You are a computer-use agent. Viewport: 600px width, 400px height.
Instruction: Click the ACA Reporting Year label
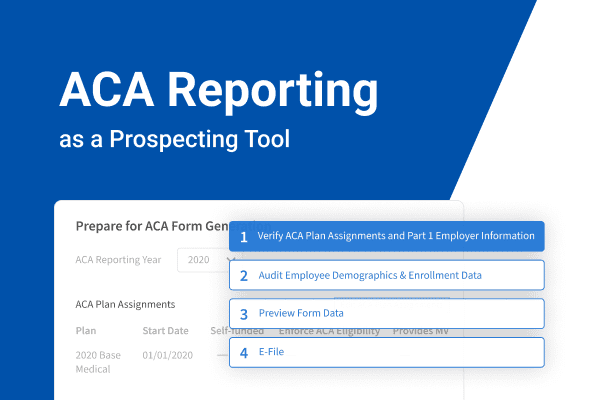(117, 260)
